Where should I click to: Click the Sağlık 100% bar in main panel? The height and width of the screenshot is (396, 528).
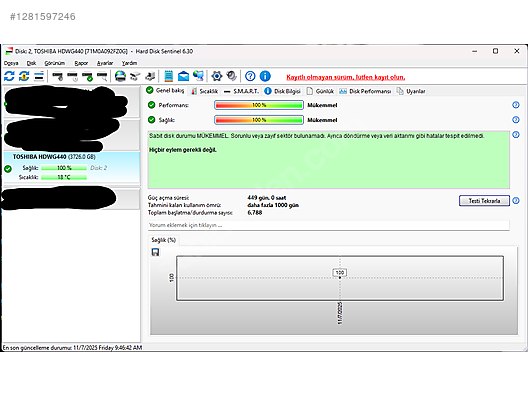tap(259, 120)
